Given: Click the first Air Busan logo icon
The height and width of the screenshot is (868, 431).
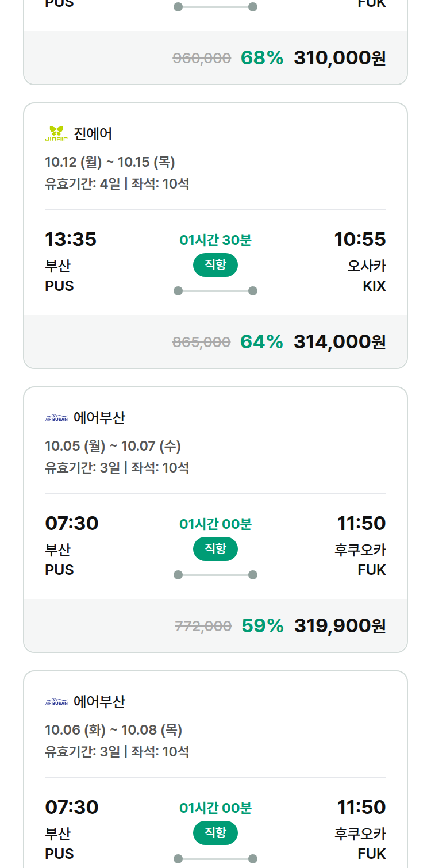Looking at the screenshot, I should tap(56, 418).
